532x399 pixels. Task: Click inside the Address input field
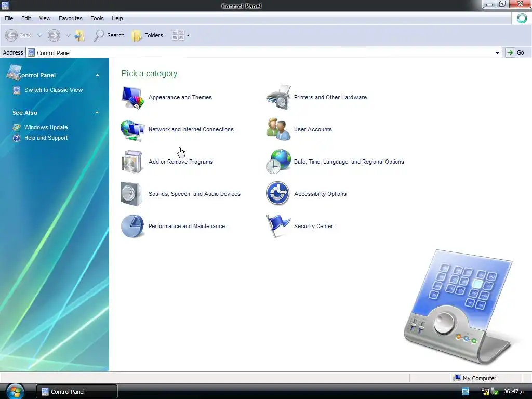[264, 52]
